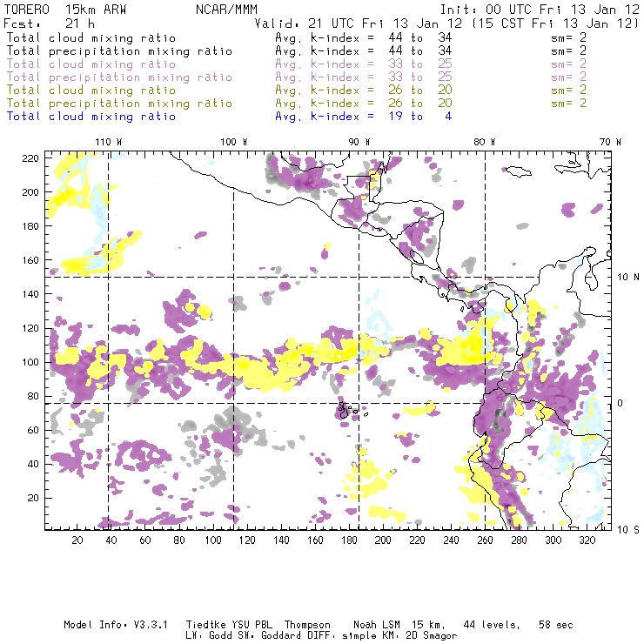This screenshot has height=644, width=644.
Task: Click '60' on the left vertical axis
Action: pyautogui.click(x=33, y=430)
